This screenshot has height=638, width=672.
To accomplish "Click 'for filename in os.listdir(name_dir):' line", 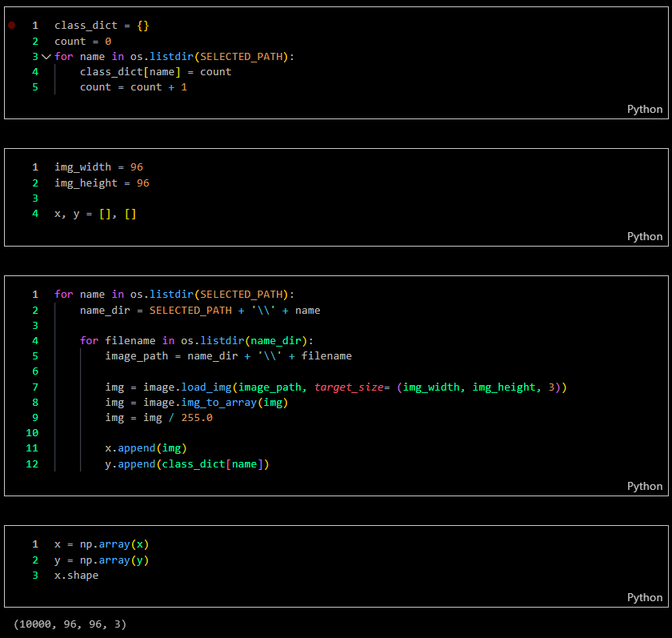I will pyautogui.click(x=196, y=341).
